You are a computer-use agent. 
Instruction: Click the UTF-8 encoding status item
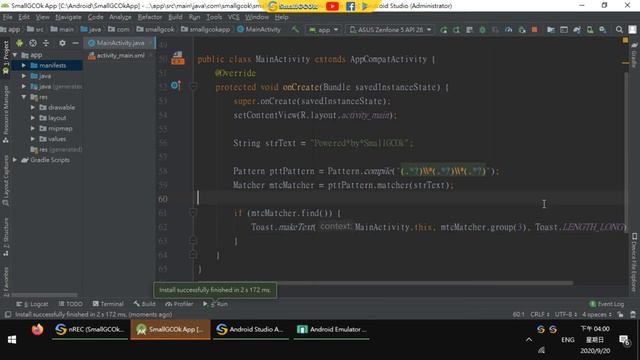pos(566,314)
